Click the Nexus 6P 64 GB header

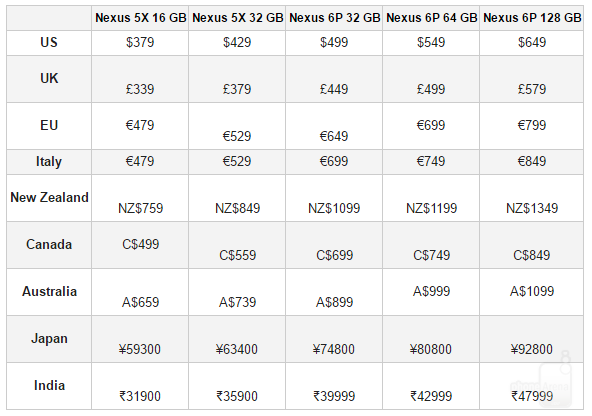(x=432, y=18)
